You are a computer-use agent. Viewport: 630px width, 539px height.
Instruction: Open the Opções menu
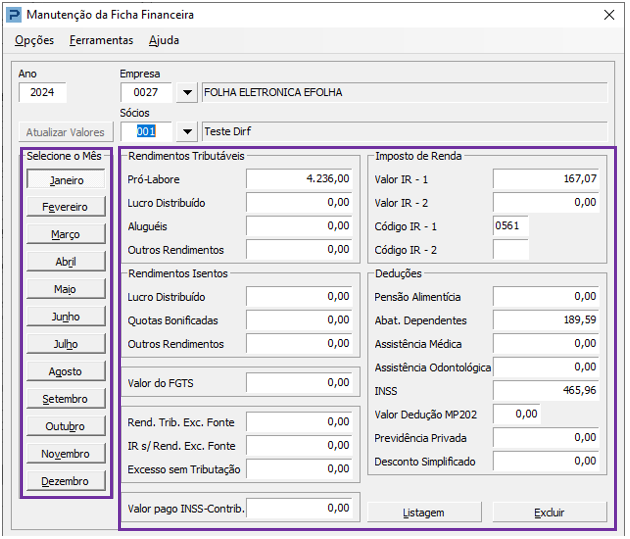coord(34,41)
